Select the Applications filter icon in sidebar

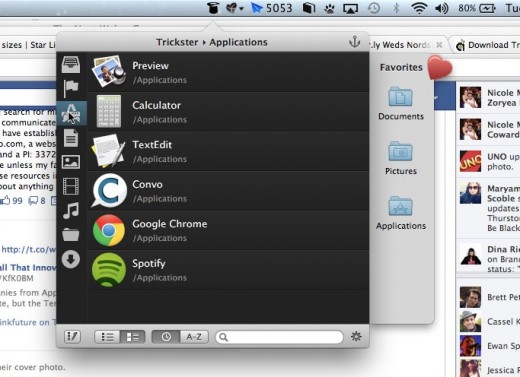[71, 113]
